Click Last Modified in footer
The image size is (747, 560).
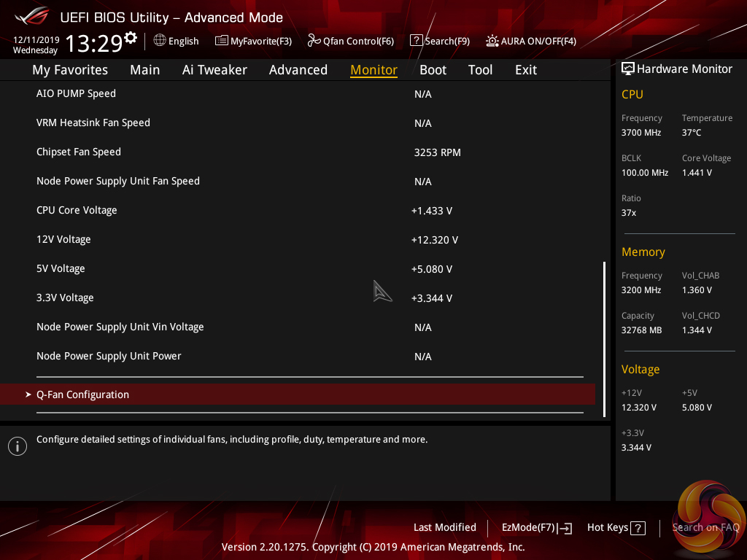click(x=445, y=527)
